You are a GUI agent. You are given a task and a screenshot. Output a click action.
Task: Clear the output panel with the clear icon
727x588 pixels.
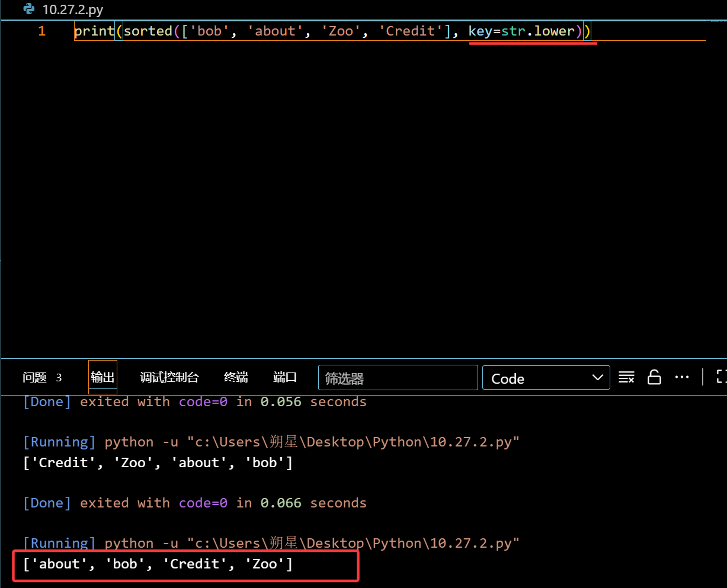(626, 377)
